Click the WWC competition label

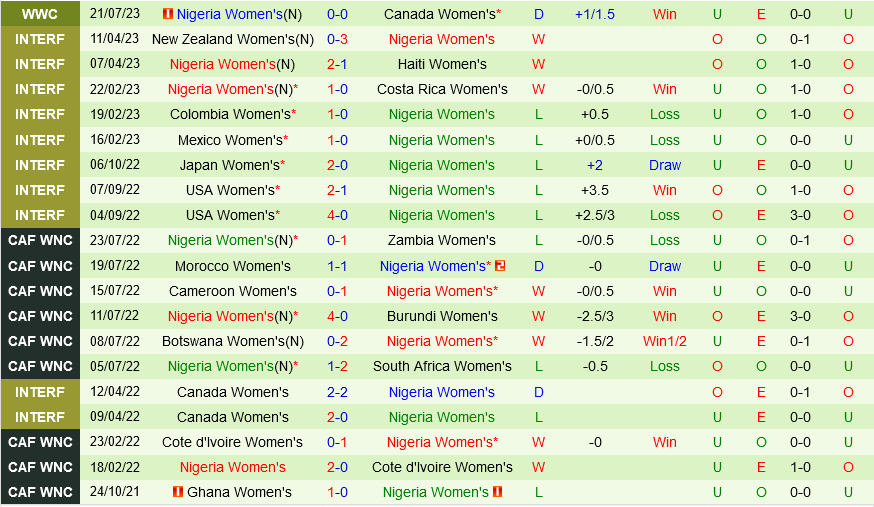[x=40, y=14]
